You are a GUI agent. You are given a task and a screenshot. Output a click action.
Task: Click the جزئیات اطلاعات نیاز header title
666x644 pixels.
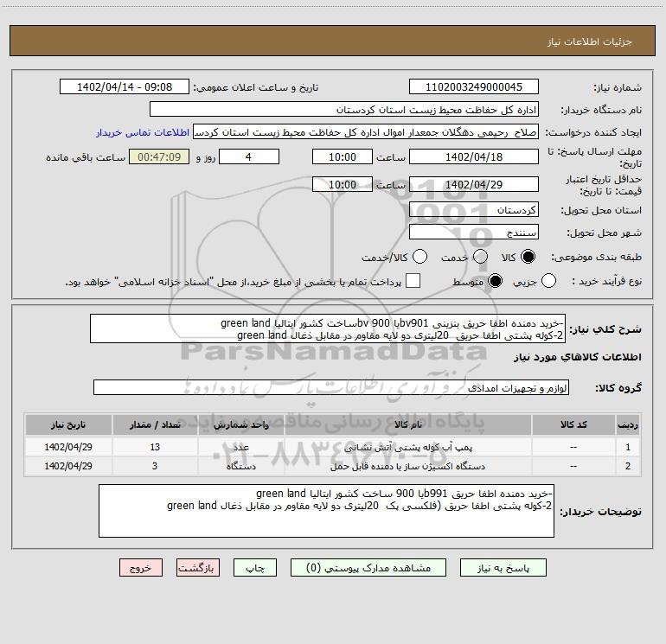589,41
